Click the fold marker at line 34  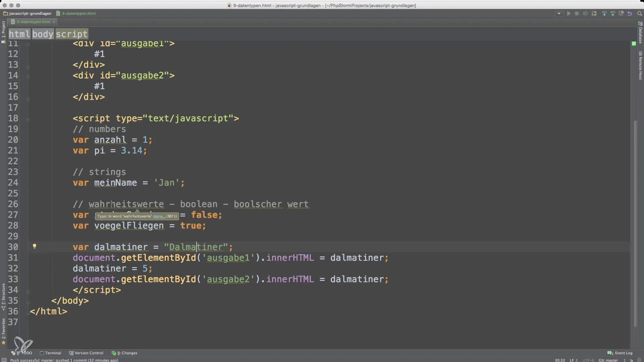click(28, 292)
